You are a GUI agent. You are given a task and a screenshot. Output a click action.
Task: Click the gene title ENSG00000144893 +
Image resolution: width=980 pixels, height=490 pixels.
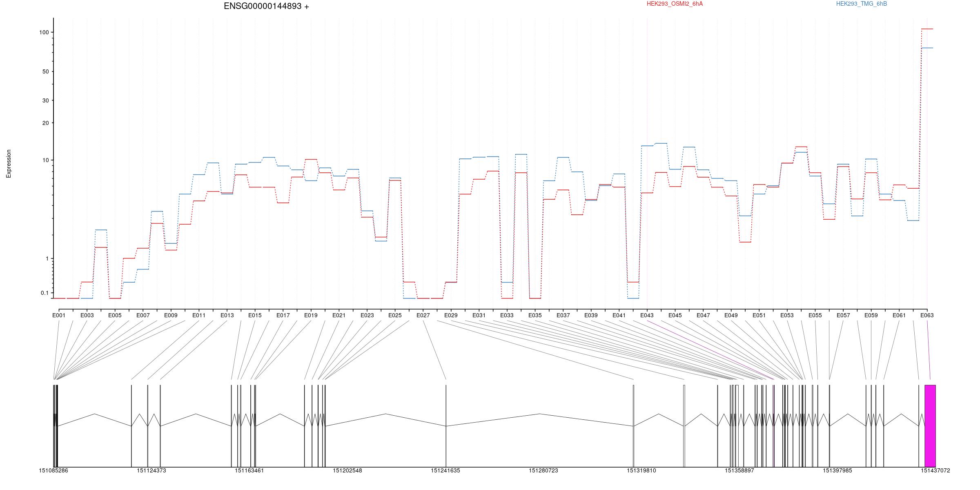point(266,6)
